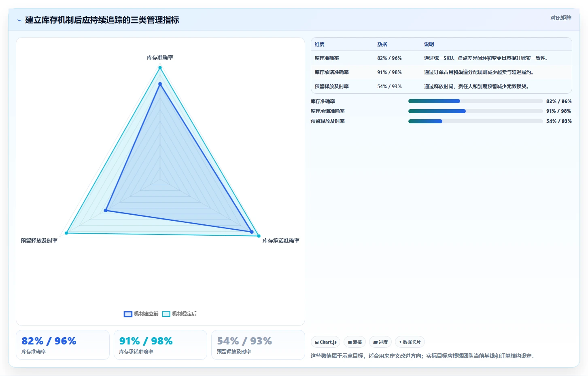Click the 库存准确率 progress bar
The width and height of the screenshot is (588, 376).
pos(475,101)
